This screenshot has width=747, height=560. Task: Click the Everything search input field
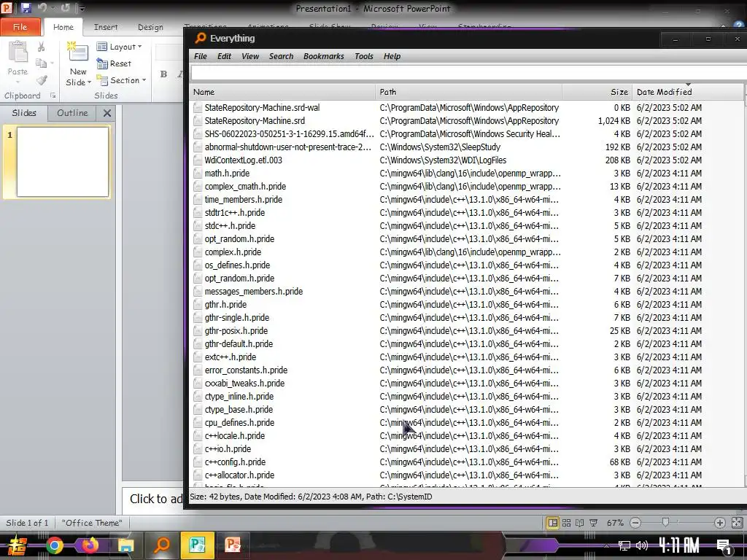point(469,73)
